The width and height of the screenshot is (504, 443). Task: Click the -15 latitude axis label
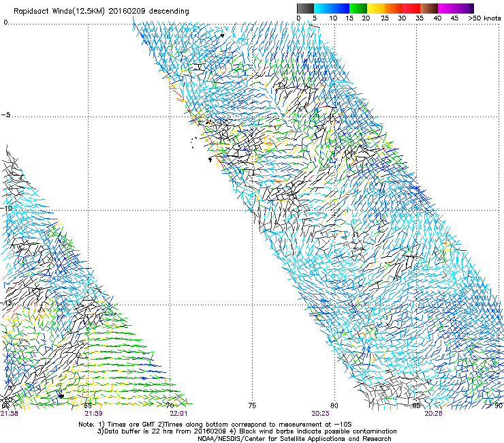click(7, 303)
